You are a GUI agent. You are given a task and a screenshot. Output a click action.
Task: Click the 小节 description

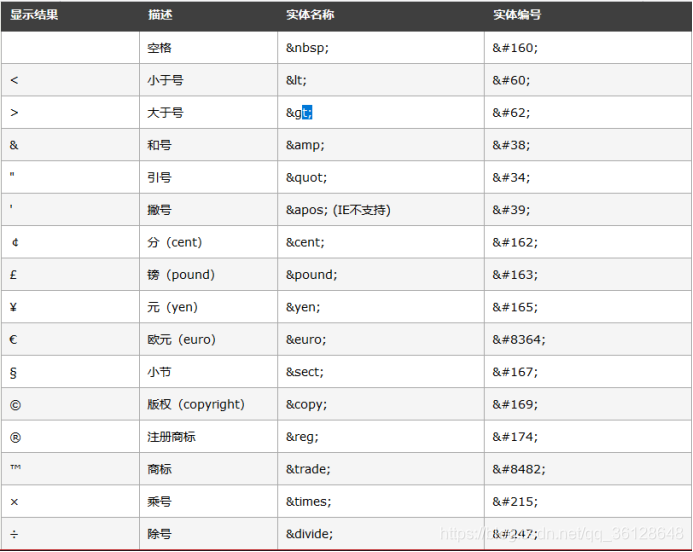[160, 372]
